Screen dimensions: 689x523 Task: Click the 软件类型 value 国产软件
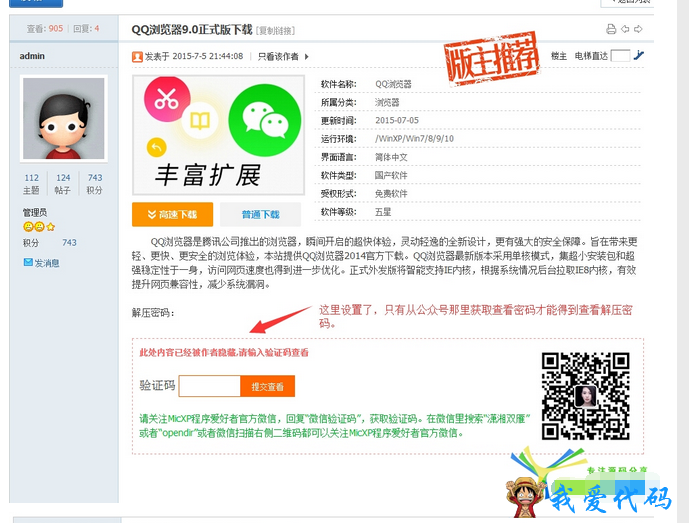(391, 175)
